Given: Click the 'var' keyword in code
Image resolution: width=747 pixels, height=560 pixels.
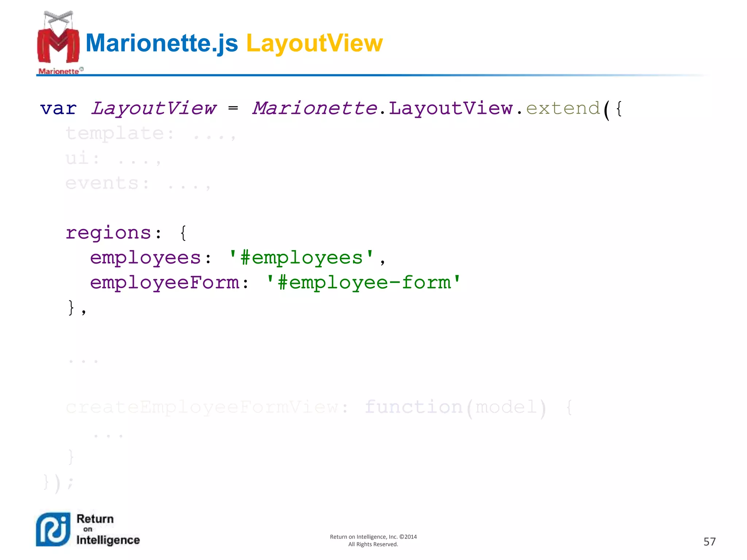Looking at the screenshot, I should coord(58,109).
